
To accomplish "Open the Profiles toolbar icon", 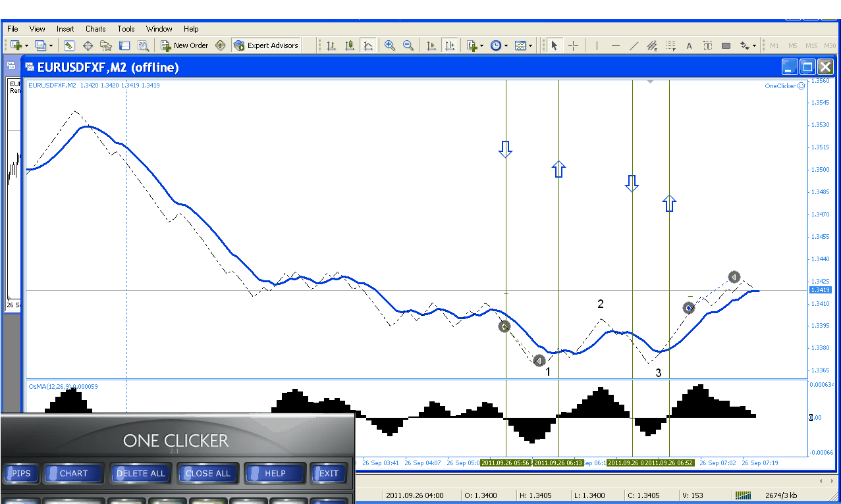I will [x=40, y=45].
